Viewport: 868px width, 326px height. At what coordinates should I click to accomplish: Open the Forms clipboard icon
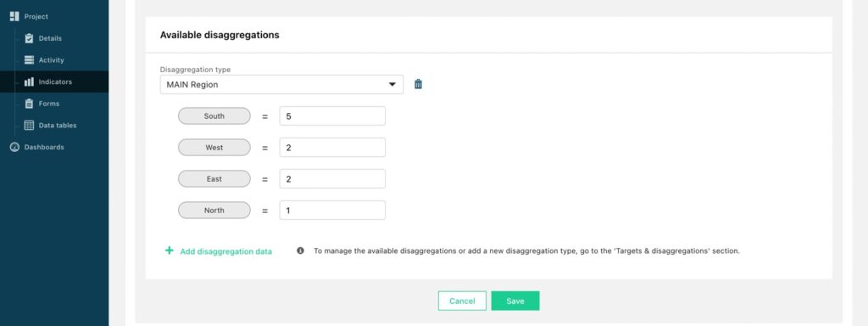pos(30,104)
